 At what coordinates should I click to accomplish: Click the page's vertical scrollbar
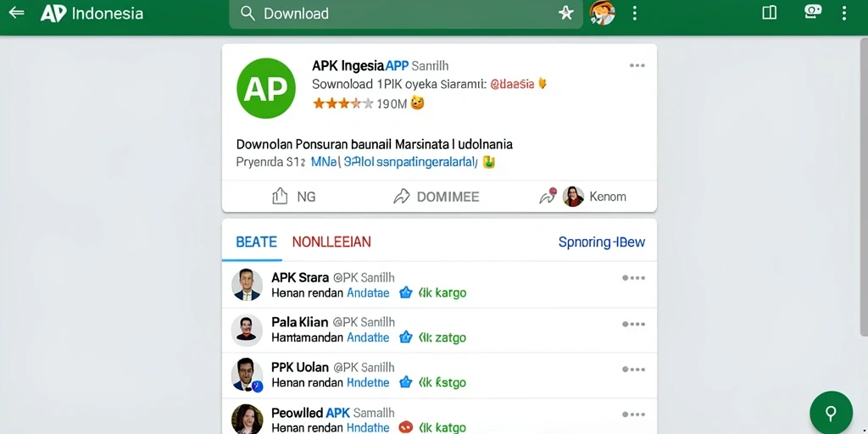864,186
